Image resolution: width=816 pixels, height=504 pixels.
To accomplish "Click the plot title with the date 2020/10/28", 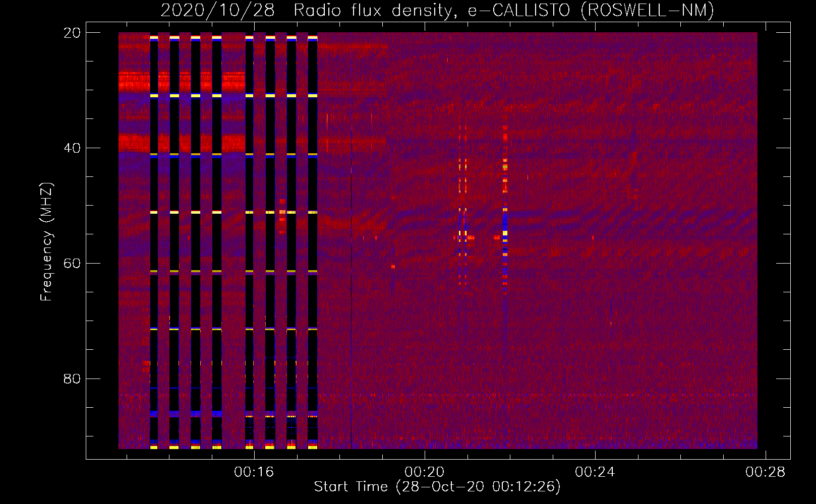I will point(437,10).
